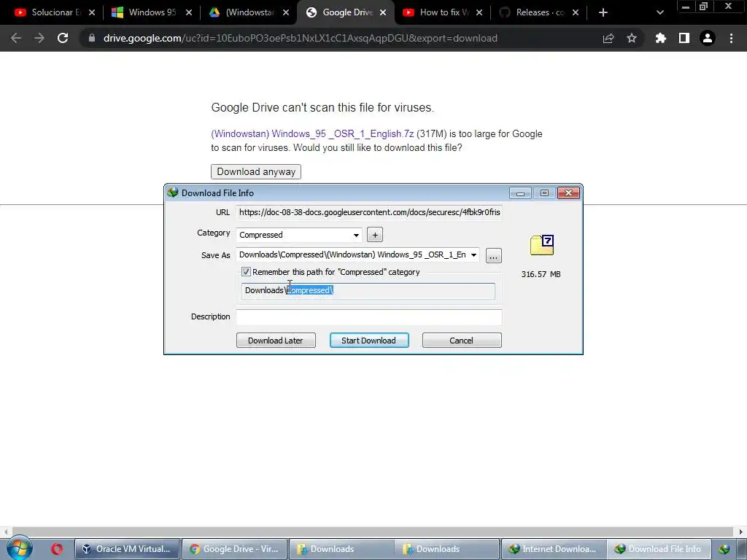Close the Solucionar tab
The width and height of the screenshot is (747, 560).
click(x=92, y=12)
